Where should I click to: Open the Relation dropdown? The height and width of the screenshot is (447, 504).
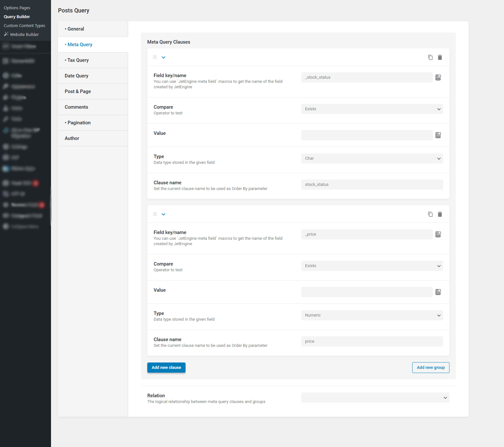click(x=375, y=398)
